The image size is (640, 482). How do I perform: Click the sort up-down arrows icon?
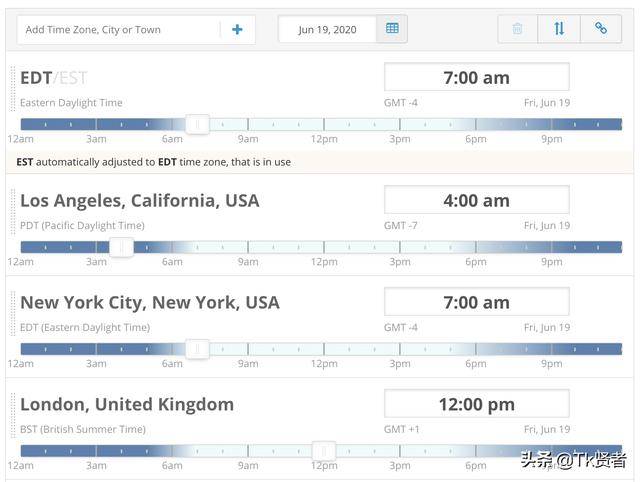[x=559, y=29]
